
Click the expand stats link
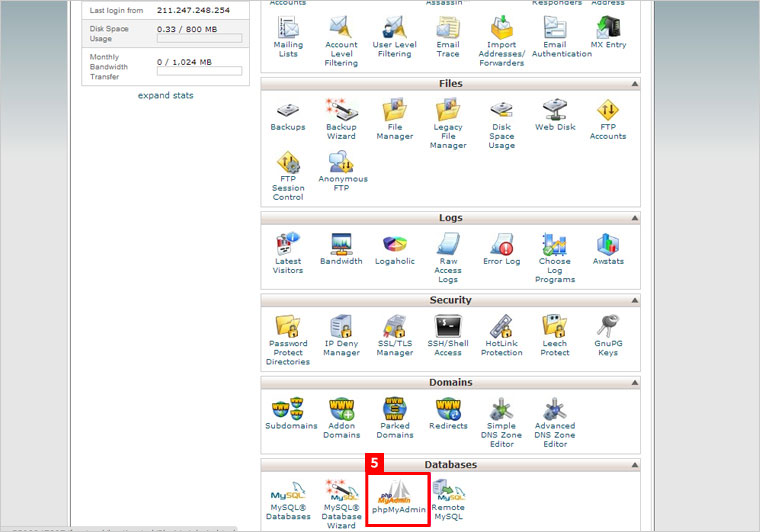166,96
